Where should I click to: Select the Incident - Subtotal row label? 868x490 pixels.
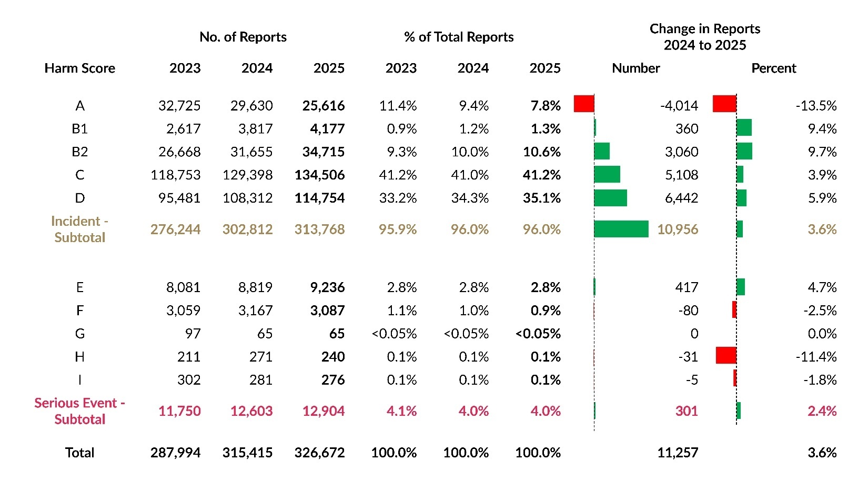79,229
